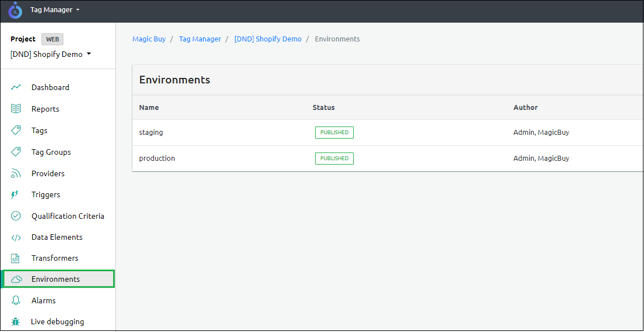The height and width of the screenshot is (332, 644).
Task: Click the Data Elements code icon
Action: [16, 238]
